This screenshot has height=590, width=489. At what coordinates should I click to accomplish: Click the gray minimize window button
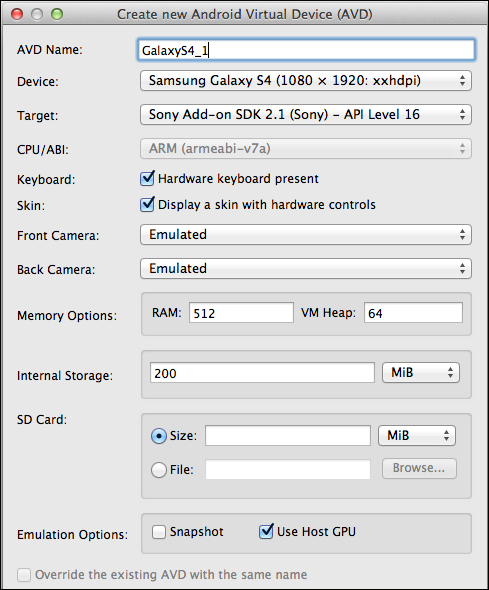[37, 14]
